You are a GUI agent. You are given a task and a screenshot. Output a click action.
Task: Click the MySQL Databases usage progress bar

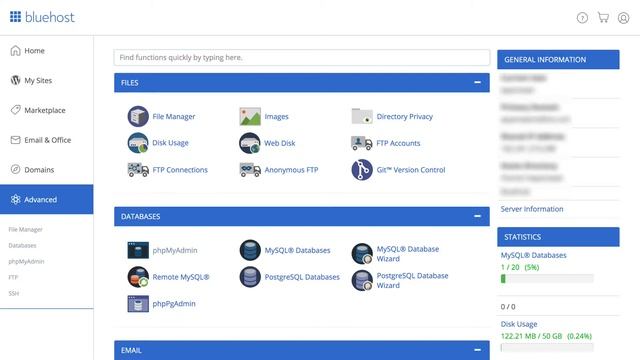coord(547,278)
